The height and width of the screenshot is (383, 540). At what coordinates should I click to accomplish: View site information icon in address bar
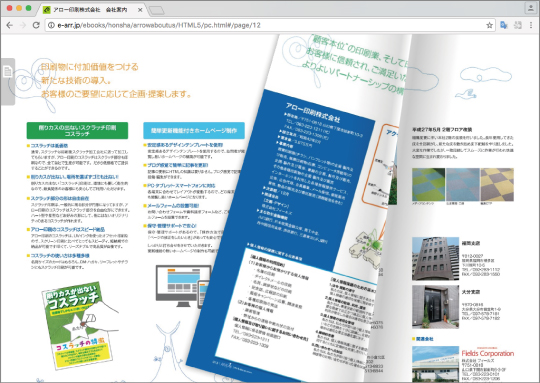point(51,25)
